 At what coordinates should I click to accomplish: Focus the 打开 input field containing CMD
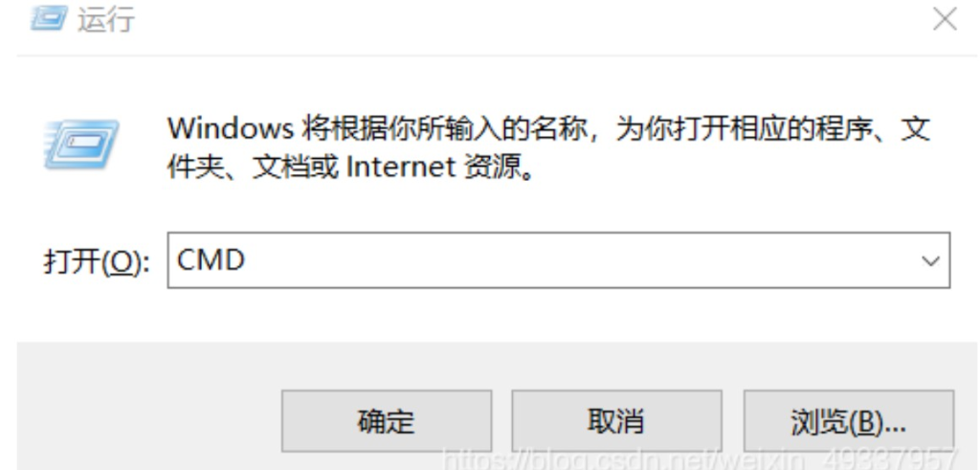[558, 260]
